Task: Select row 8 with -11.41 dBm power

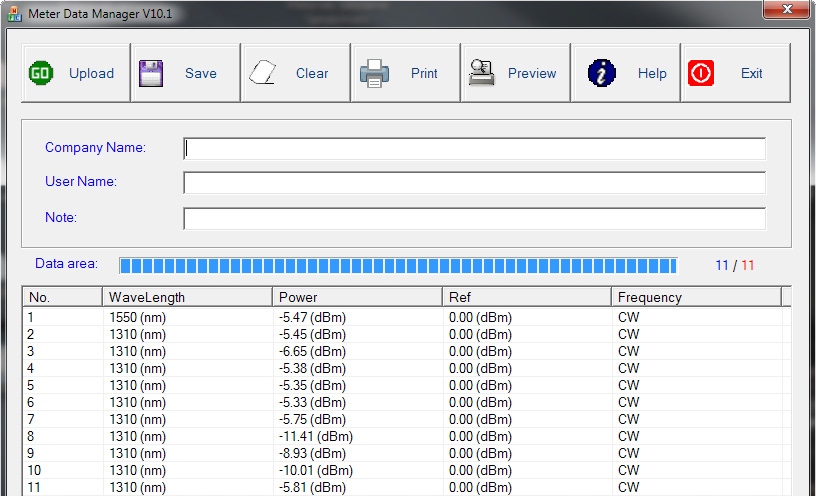Action: pos(316,436)
